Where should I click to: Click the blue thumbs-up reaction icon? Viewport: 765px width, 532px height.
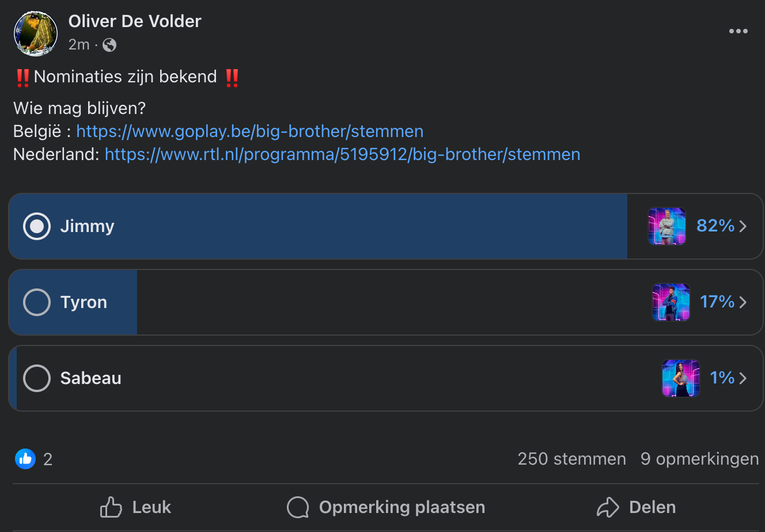click(x=25, y=459)
